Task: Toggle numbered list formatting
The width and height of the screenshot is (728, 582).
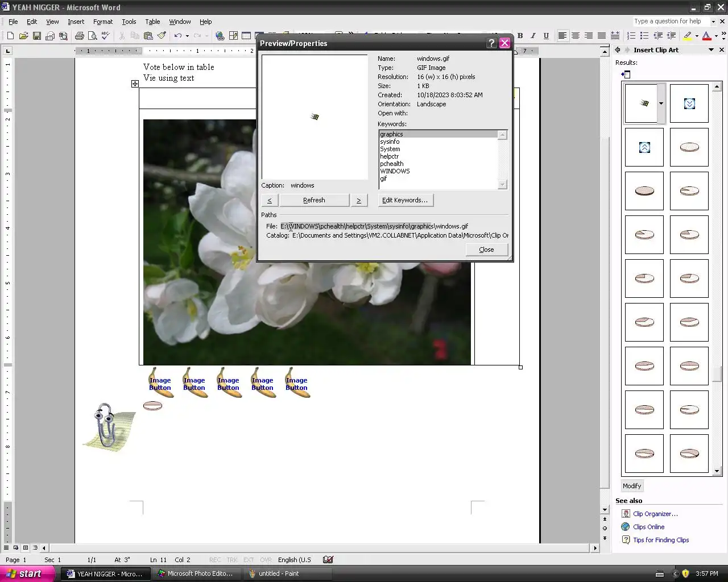Action: (x=631, y=36)
